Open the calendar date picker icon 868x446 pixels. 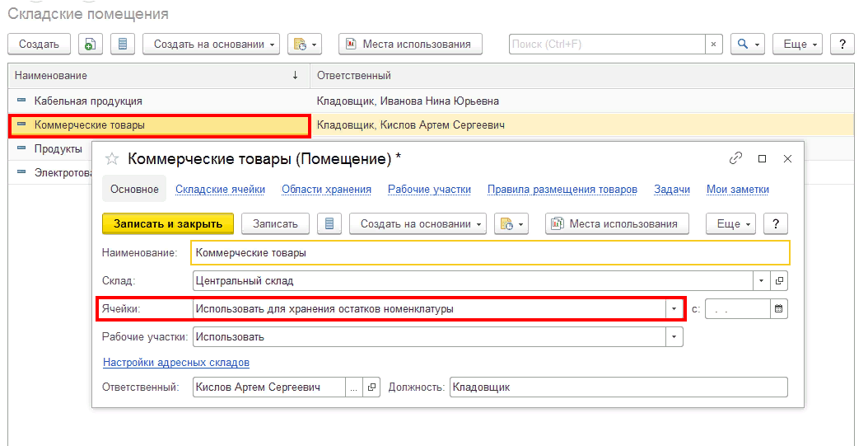tap(779, 309)
